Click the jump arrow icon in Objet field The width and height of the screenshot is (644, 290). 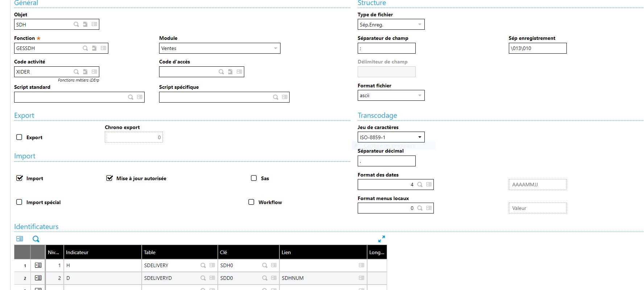(x=85, y=24)
